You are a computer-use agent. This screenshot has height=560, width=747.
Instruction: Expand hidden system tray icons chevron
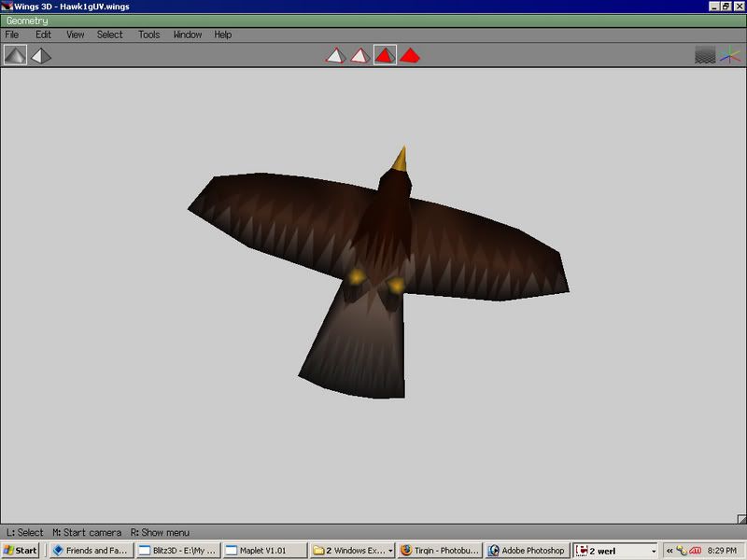(x=669, y=551)
